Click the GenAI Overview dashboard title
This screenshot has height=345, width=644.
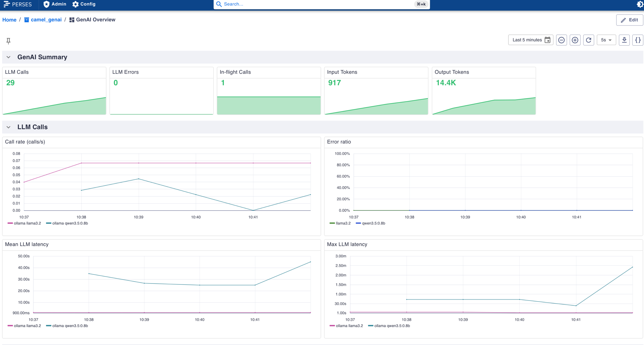point(96,20)
